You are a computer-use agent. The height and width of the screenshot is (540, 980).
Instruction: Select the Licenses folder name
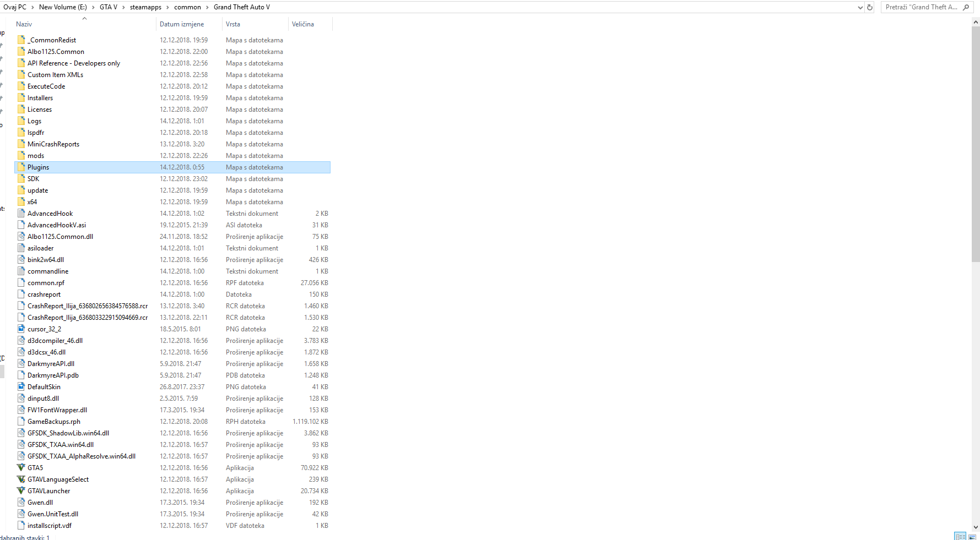(40, 110)
